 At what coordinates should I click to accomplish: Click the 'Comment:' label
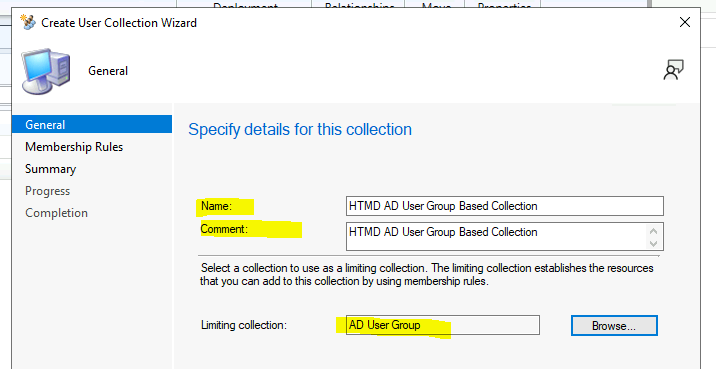pos(224,229)
